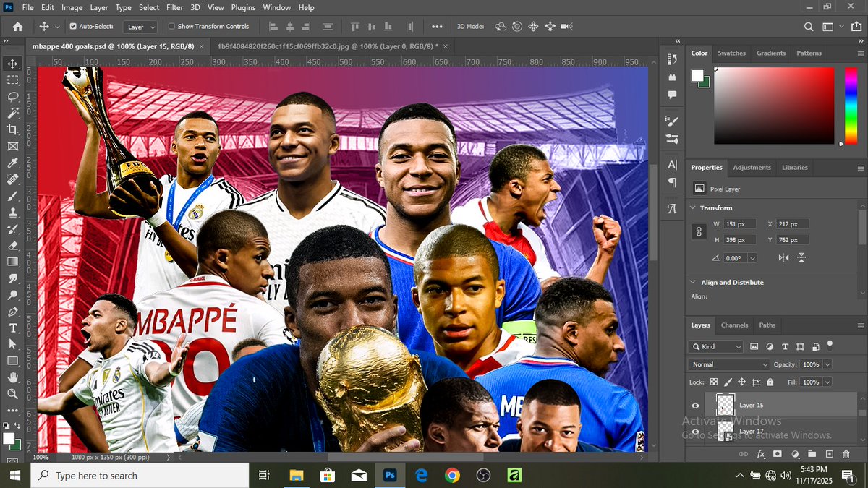Open the Adjustments panel tab
868x488 pixels.
point(752,167)
